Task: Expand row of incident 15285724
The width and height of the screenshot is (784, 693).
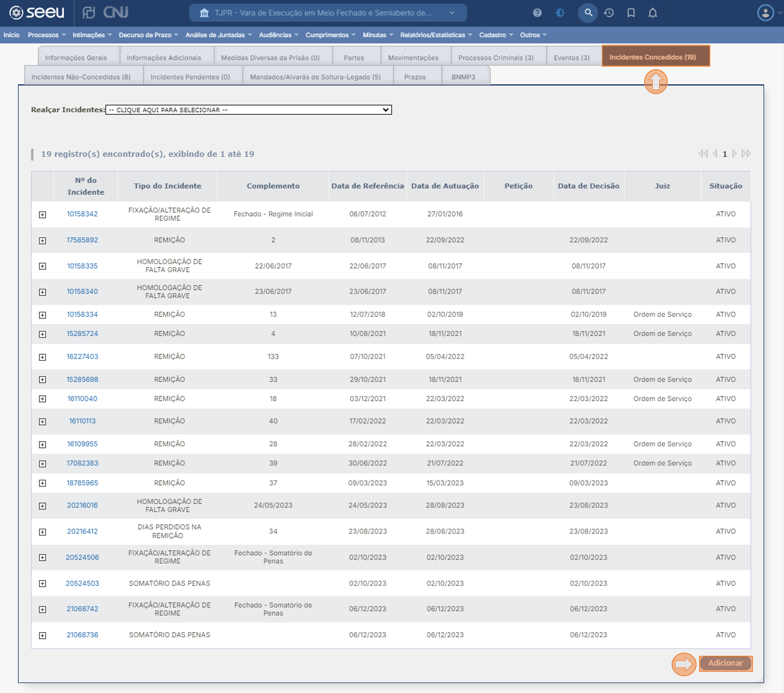Action: pyautogui.click(x=43, y=334)
